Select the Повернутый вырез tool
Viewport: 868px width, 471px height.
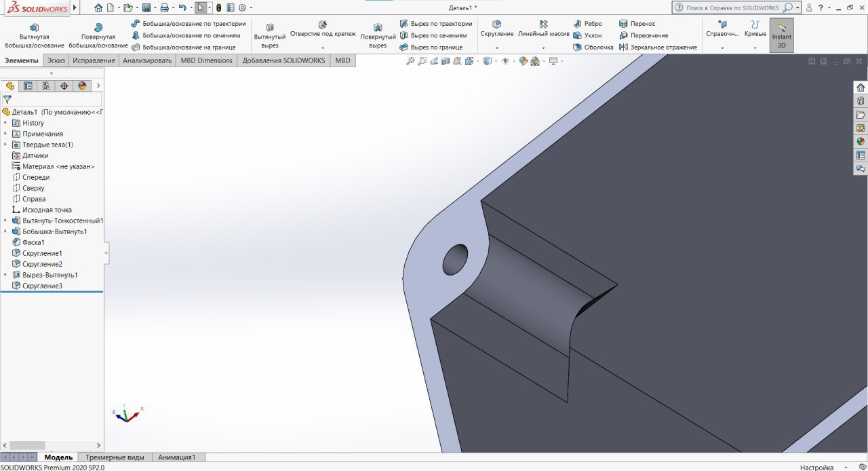(378, 35)
